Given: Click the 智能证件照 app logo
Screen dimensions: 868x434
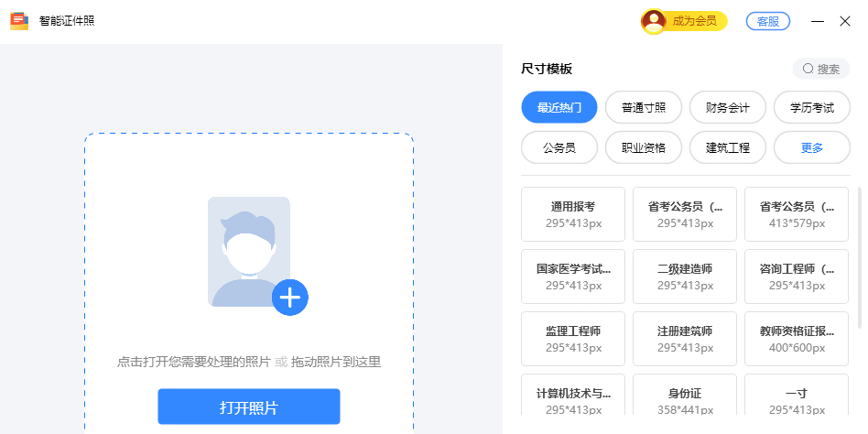Looking at the screenshot, I should coord(19,21).
